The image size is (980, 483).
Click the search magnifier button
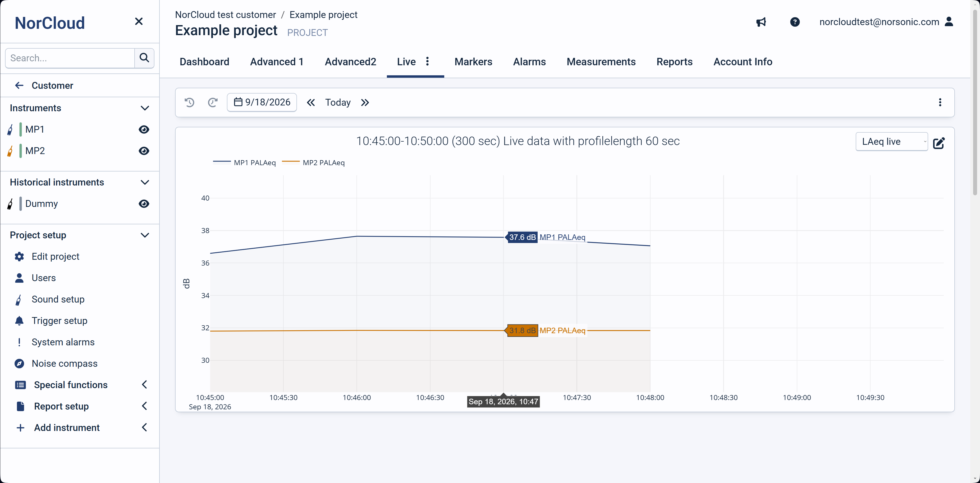(x=144, y=58)
